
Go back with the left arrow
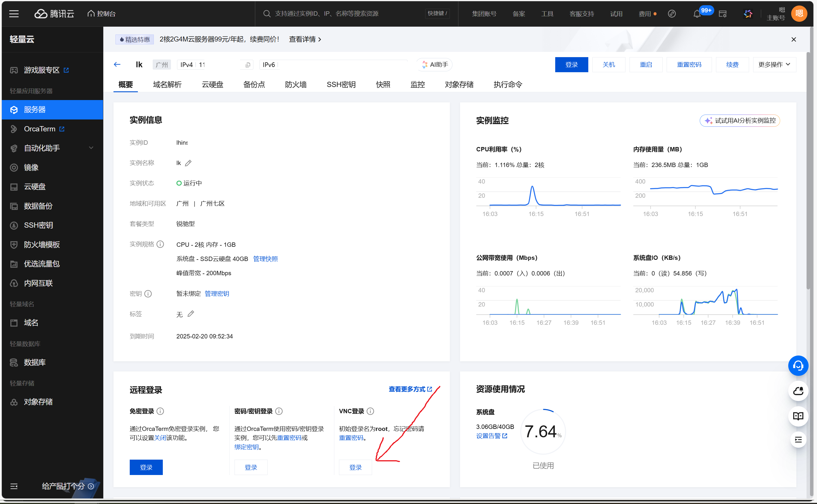117,64
